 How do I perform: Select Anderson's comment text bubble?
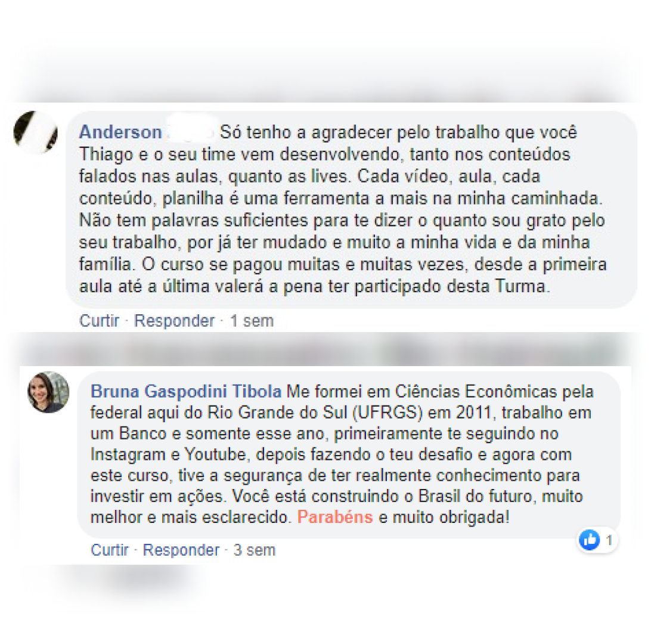(x=351, y=209)
